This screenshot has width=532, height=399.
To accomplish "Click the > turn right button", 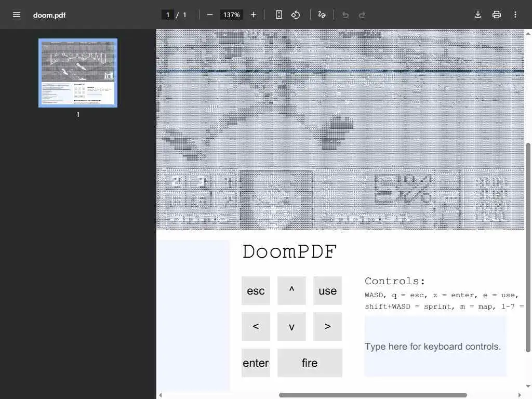I will coord(327,326).
